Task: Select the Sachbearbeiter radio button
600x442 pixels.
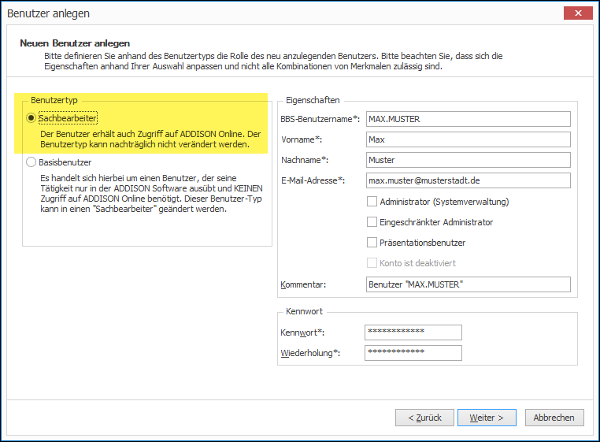Action: 31,118
